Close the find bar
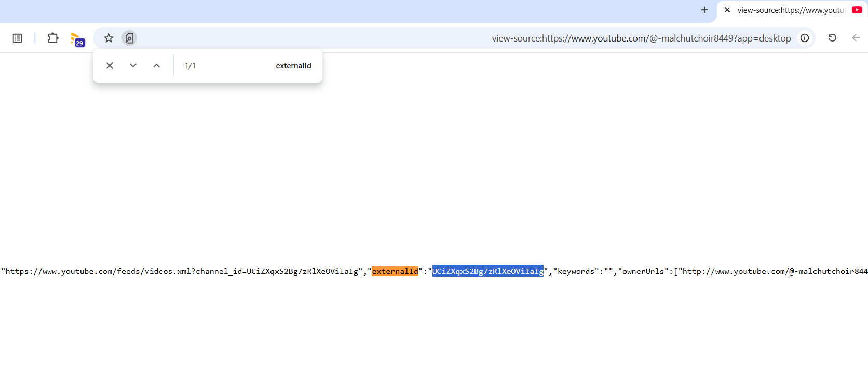This screenshot has height=384, width=868. coord(110,66)
